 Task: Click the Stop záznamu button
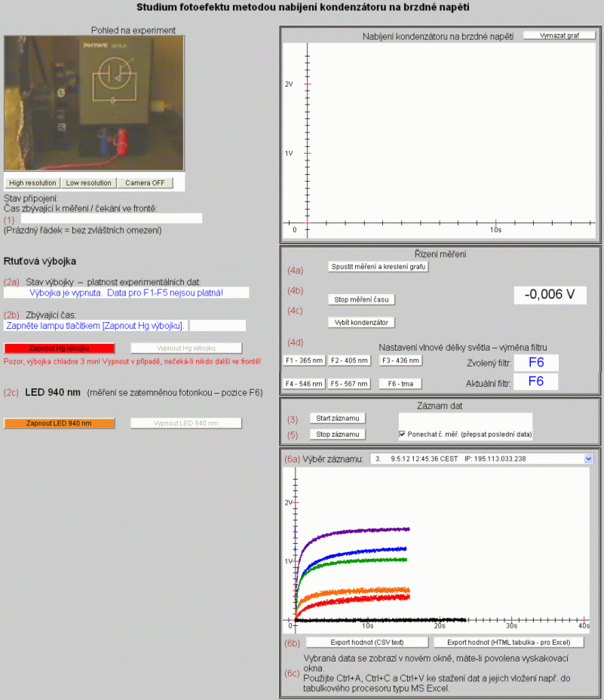[338, 434]
